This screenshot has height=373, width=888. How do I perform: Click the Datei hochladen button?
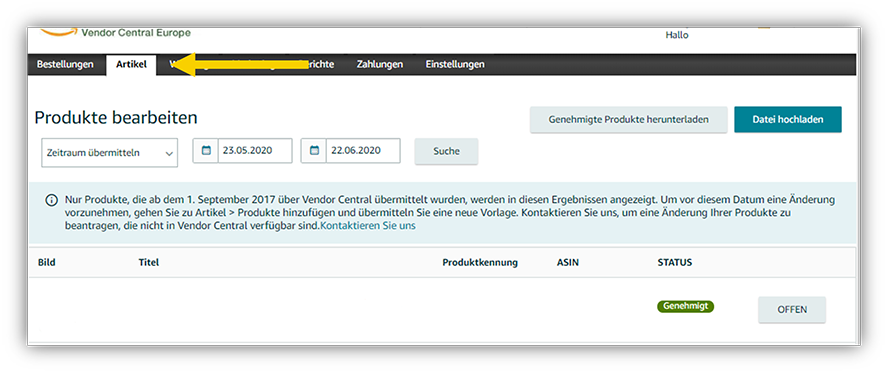click(x=788, y=119)
